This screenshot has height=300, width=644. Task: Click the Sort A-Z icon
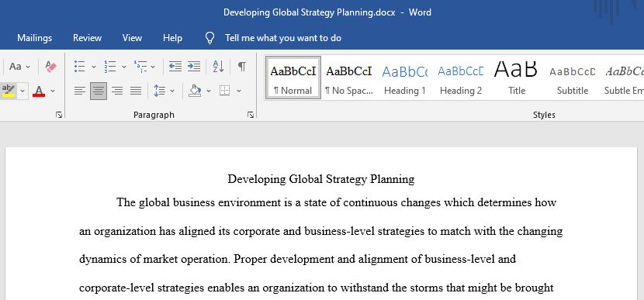pos(219,66)
